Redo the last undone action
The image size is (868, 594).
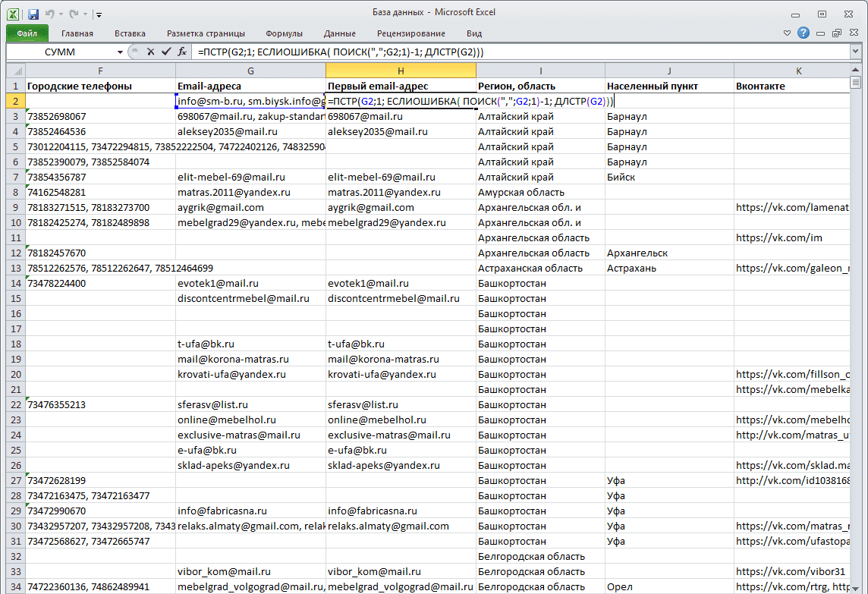click(74, 14)
